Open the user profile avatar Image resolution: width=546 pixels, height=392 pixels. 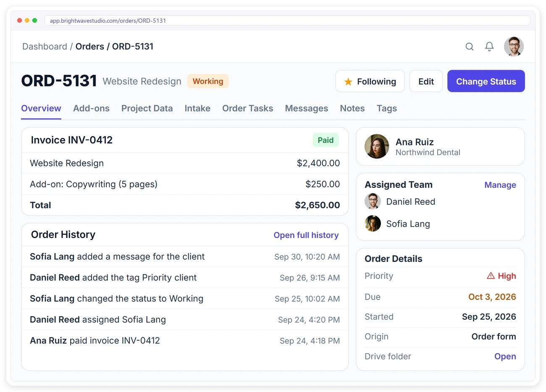514,47
